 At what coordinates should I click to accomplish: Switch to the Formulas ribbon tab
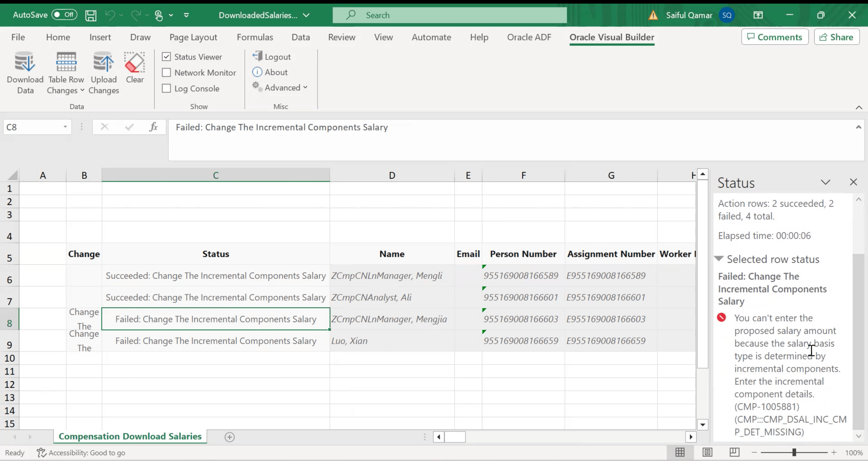[x=255, y=37]
